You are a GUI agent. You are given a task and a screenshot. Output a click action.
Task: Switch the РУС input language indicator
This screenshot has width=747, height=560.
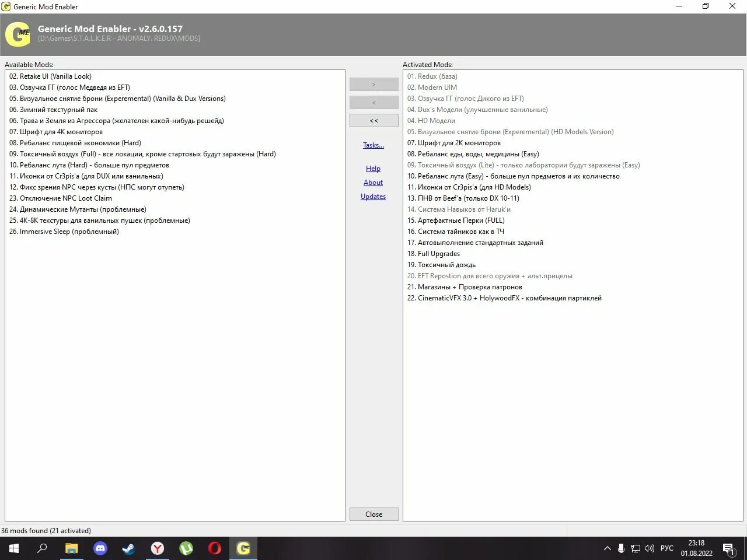pos(667,548)
